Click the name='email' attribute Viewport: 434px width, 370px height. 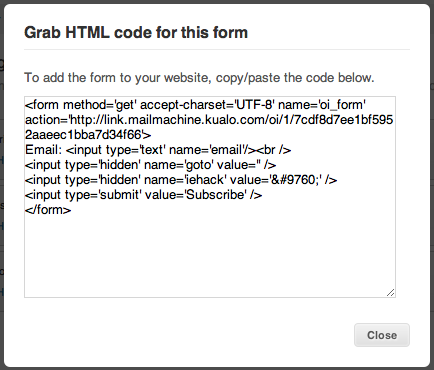(x=207, y=150)
